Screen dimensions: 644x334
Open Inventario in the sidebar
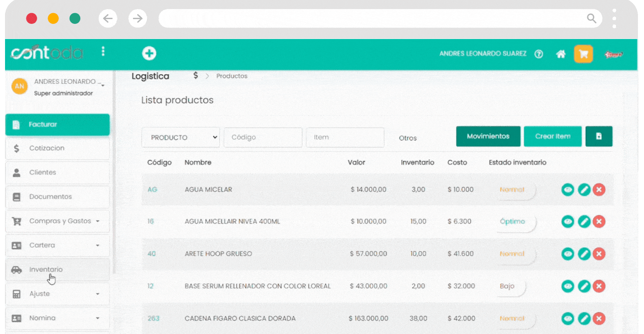(46, 269)
